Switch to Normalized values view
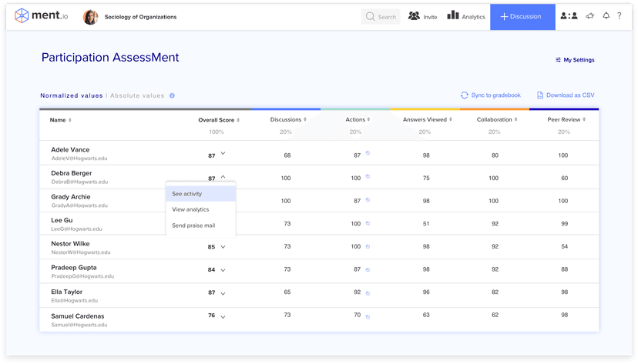Image resolution: width=638 pixels, height=364 pixels. [x=71, y=96]
